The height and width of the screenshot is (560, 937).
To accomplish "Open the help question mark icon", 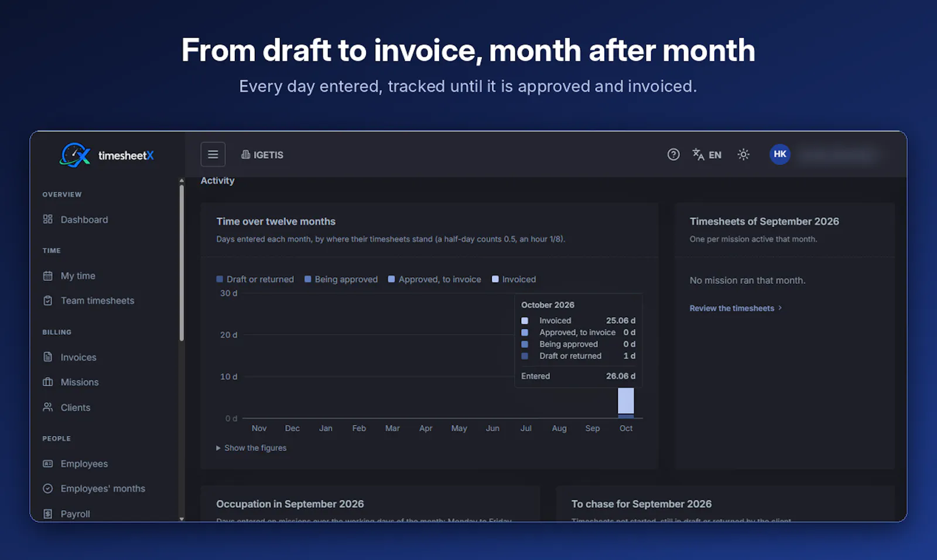I will pyautogui.click(x=673, y=154).
